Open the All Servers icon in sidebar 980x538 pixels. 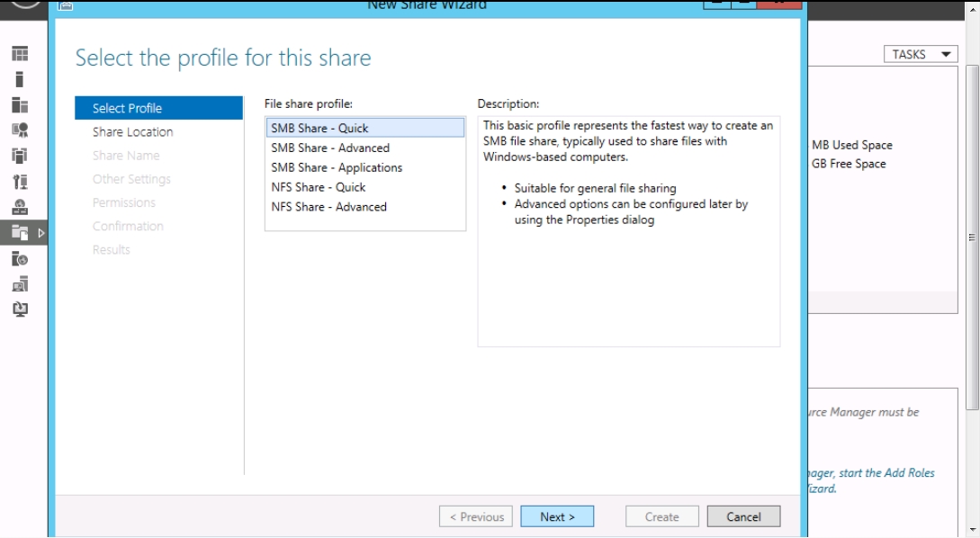tap(20, 105)
